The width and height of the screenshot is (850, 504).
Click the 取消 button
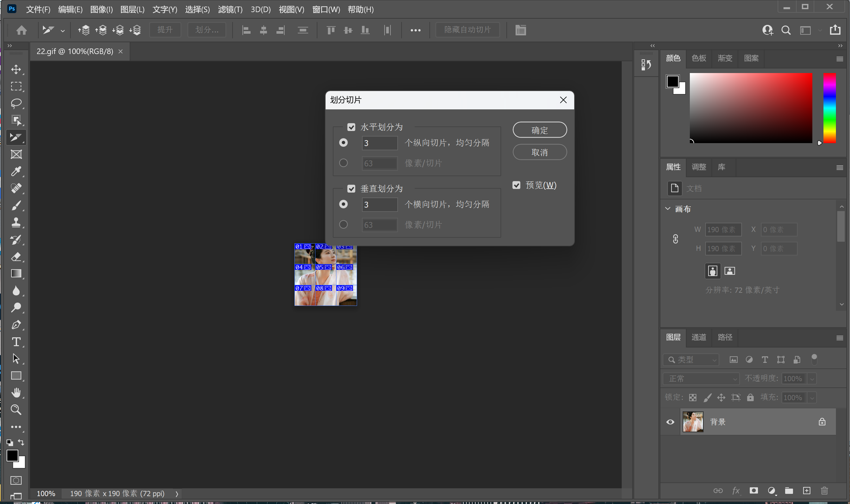tap(539, 152)
